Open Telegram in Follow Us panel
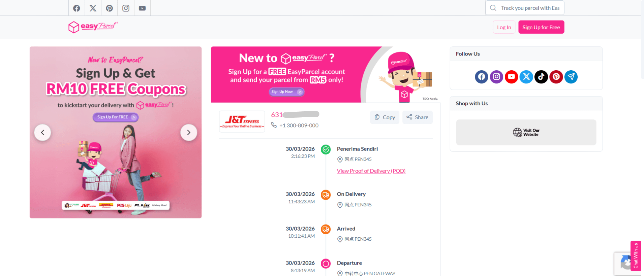The width and height of the screenshot is (644, 276). [571, 77]
